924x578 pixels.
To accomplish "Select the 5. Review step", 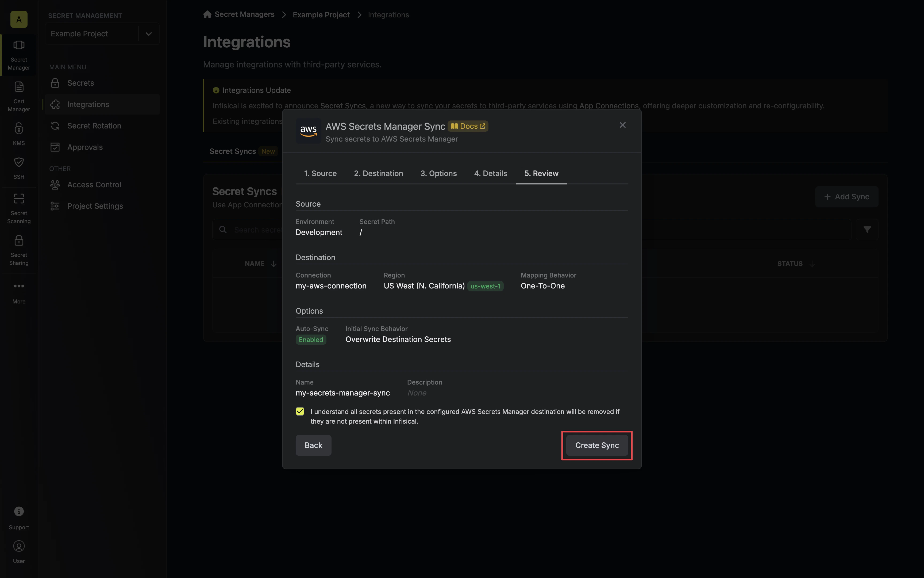I will [x=541, y=174].
